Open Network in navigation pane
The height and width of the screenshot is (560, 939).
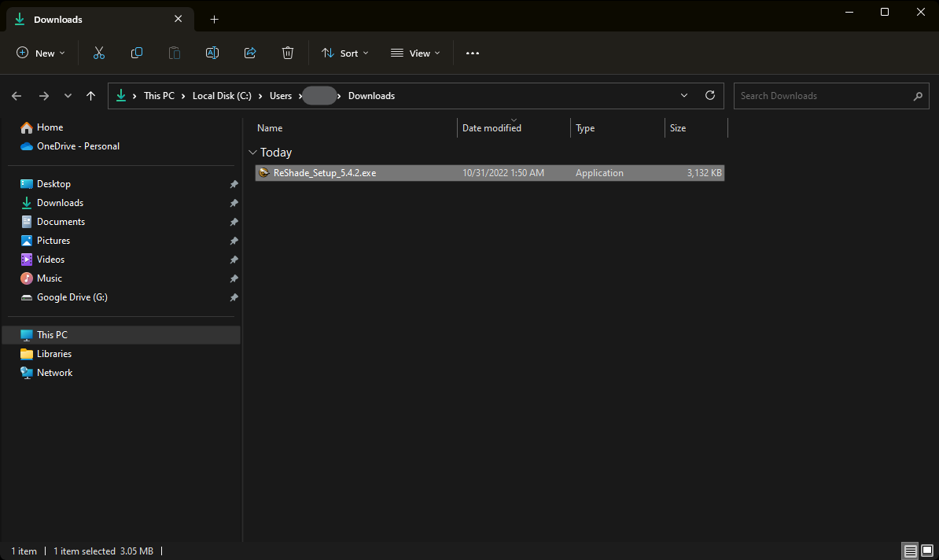54,373
